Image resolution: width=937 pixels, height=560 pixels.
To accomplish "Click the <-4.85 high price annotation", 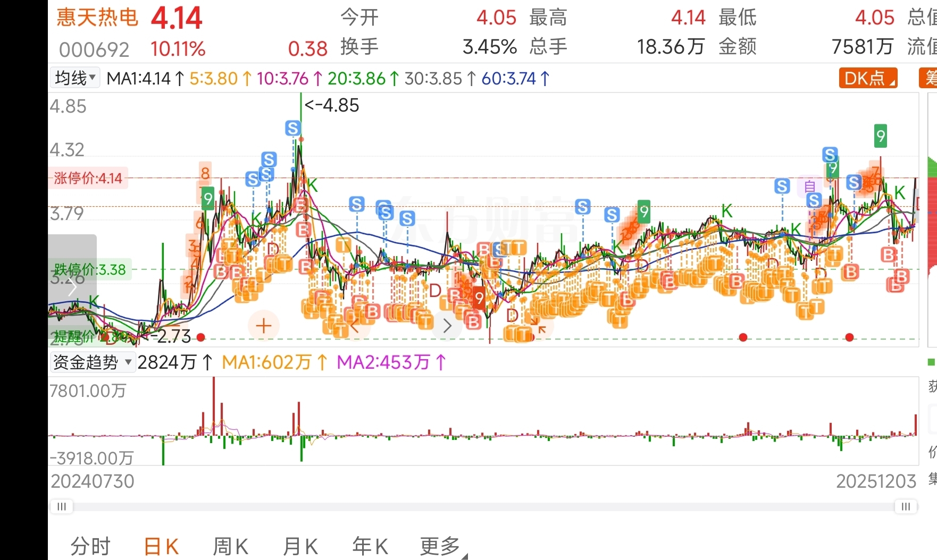I will (332, 105).
